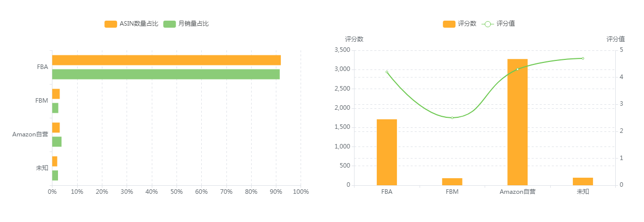Screen dimensions: 644x222
Task: Click the FBA rating count column
Action: point(387,152)
